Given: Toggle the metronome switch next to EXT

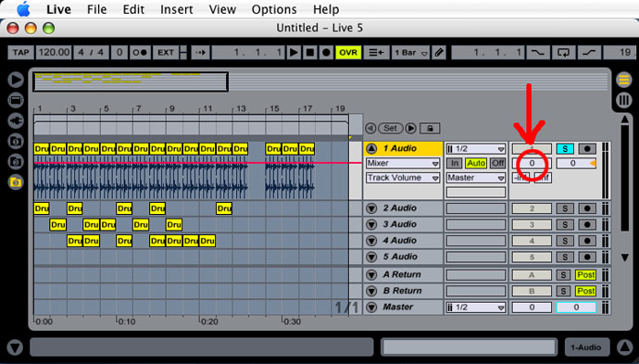Looking at the screenshot, I should click(x=140, y=53).
